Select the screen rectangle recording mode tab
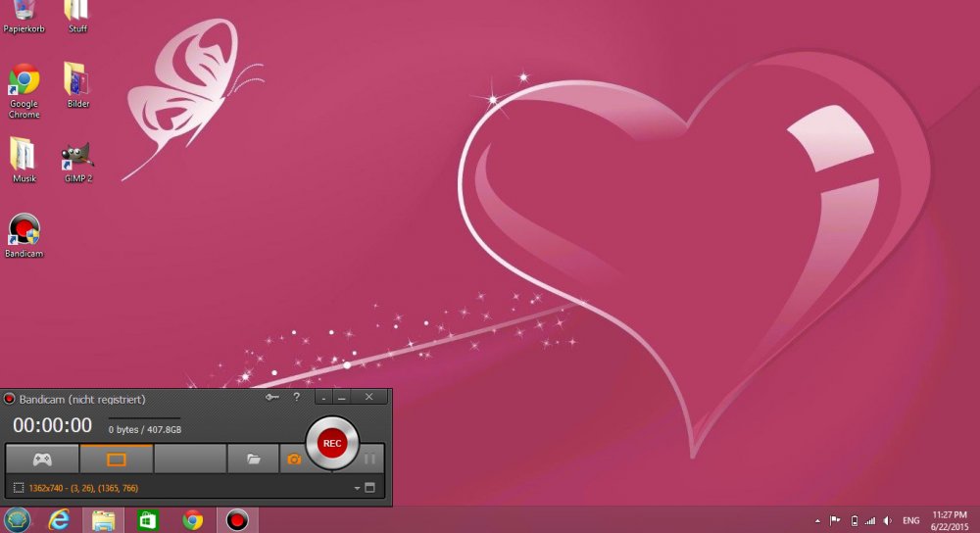Image resolution: width=980 pixels, height=533 pixels. tap(116, 459)
